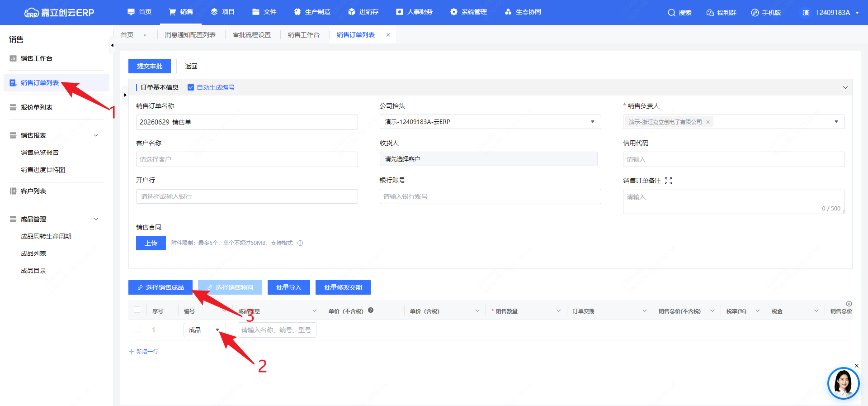Toggle the select-all checkbox in table header
This screenshot has width=868, height=406.
(137, 310)
